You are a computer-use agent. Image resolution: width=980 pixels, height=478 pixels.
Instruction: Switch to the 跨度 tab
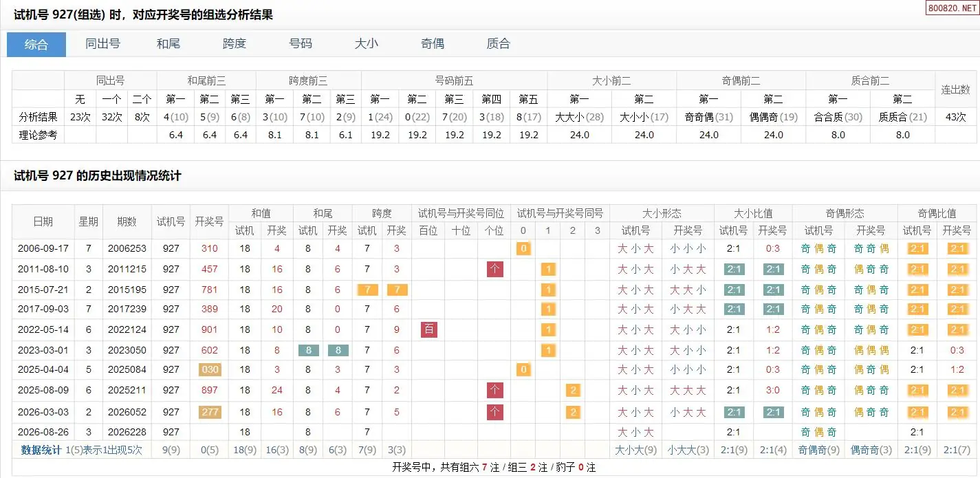click(235, 43)
